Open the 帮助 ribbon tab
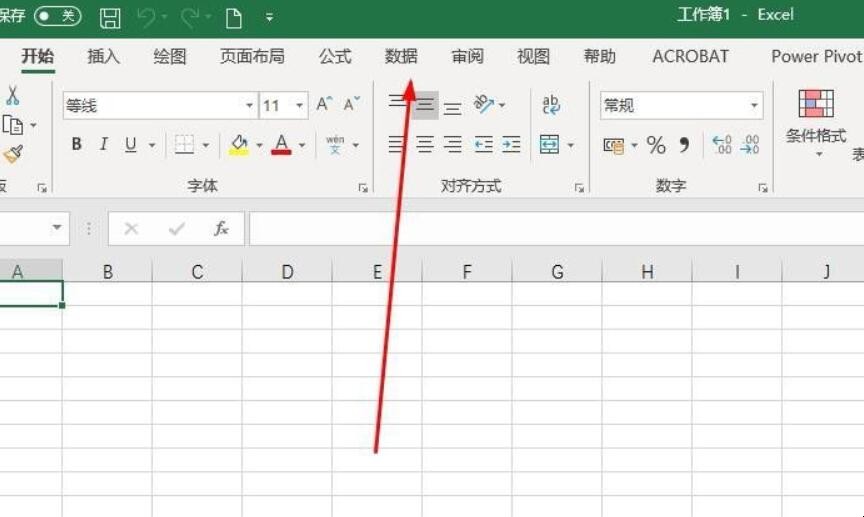Image resolution: width=864 pixels, height=517 pixels. (x=600, y=56)
